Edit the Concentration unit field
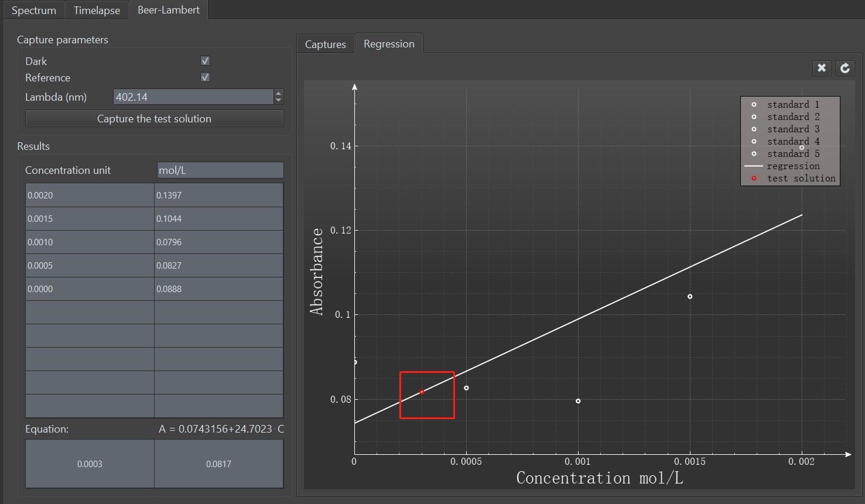This screenshot has height=504, width=865. 220,170
